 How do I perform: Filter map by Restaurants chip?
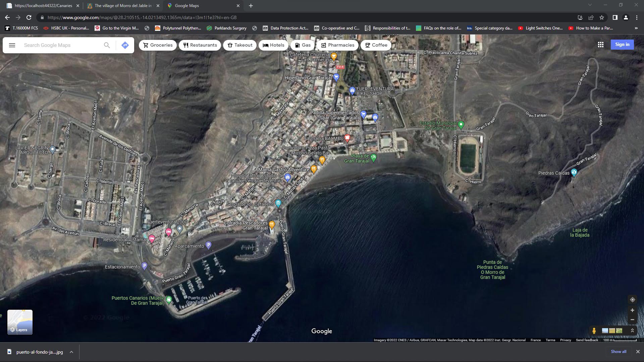(200, 45)
